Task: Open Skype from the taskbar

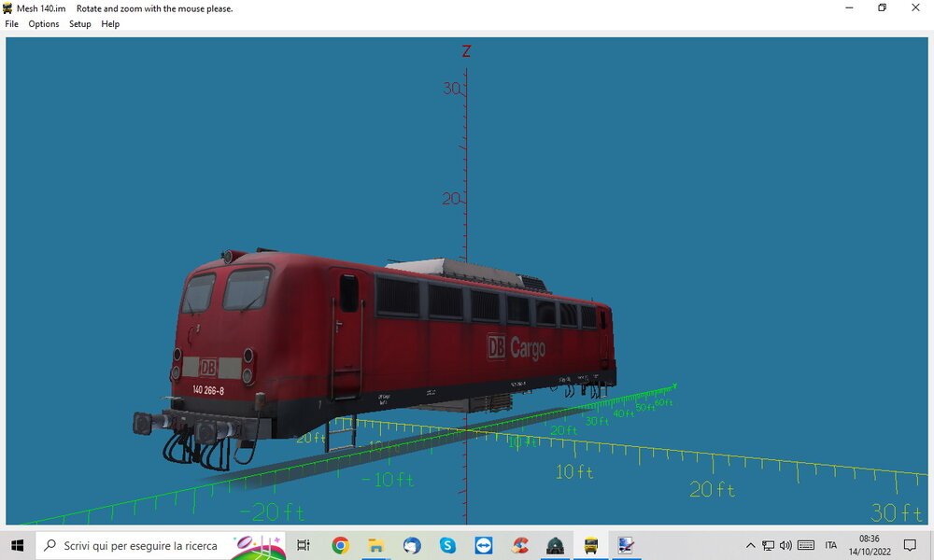Action: [x=447, y=545]
